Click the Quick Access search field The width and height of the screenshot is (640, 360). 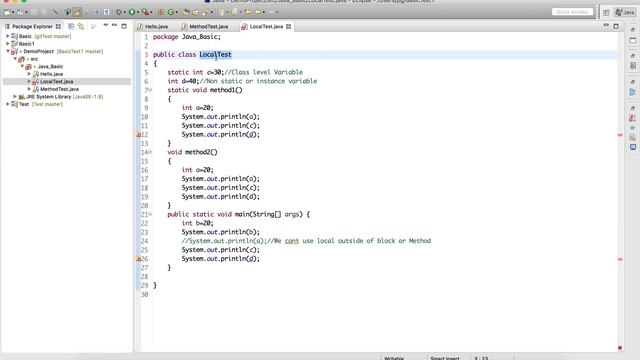tap(572, 12)
